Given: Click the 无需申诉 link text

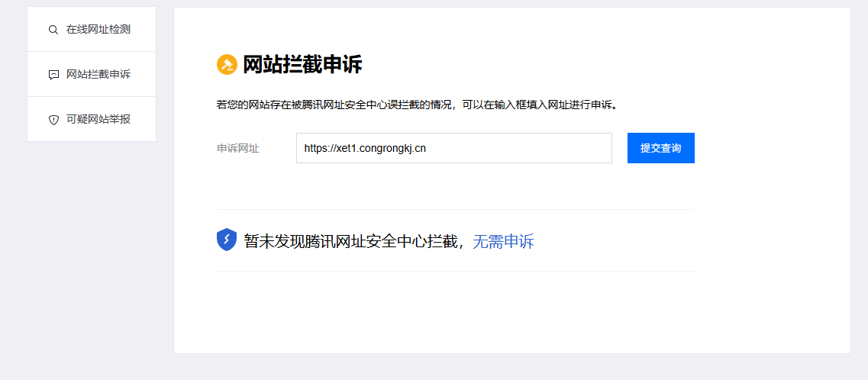Looking at the screenshot, I should 503,241.
